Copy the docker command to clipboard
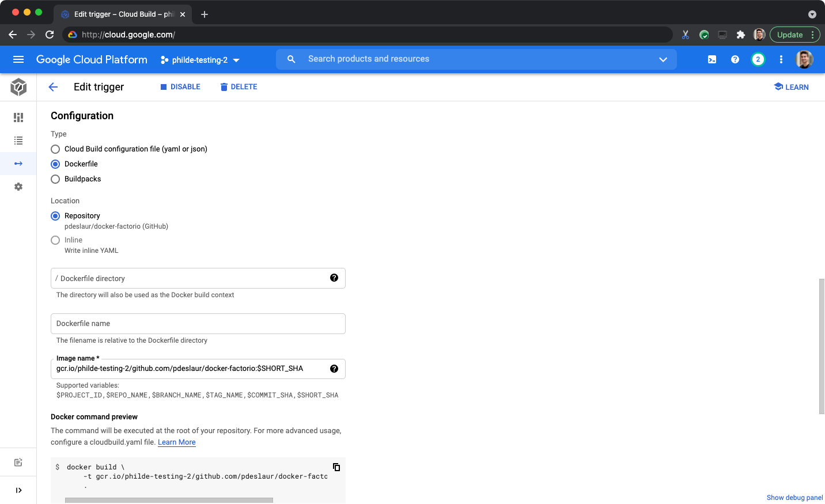This screenshot has height=504, width=825. tap(336, 467)
